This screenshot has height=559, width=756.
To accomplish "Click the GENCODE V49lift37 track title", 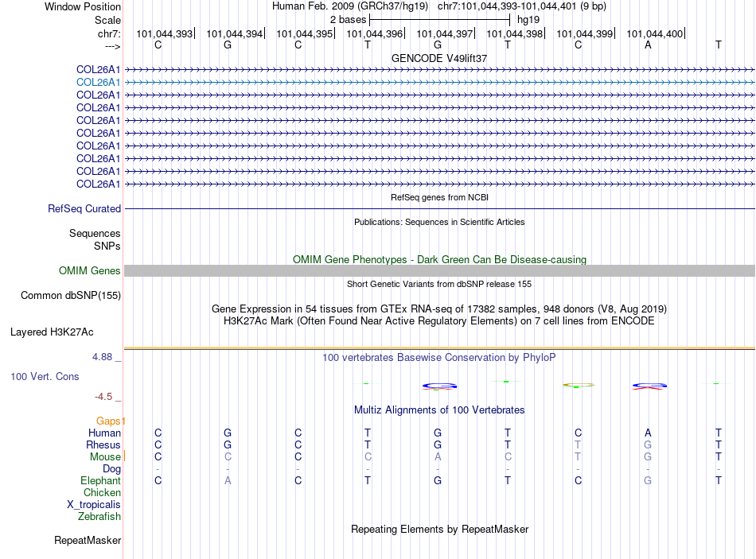I will tap(439, 58).
